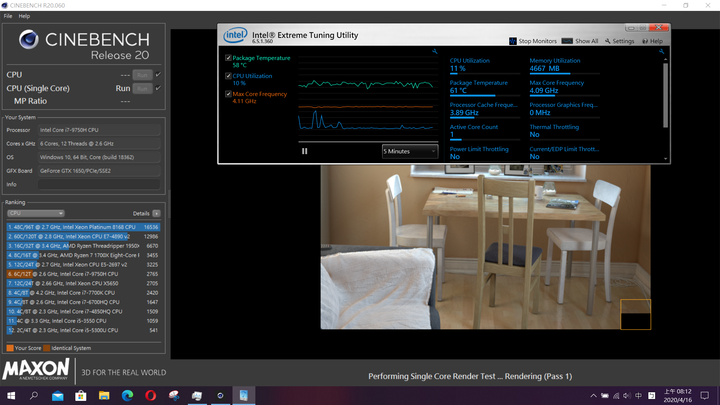Screen dimensions: 720x405
Task: Launch Opera browser from taskbar
Action: coord(151,395)
